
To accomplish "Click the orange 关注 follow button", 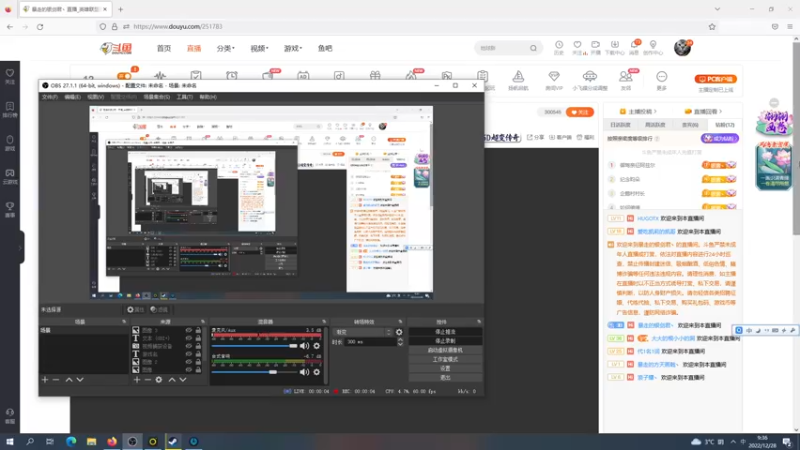I will point(580,112).
